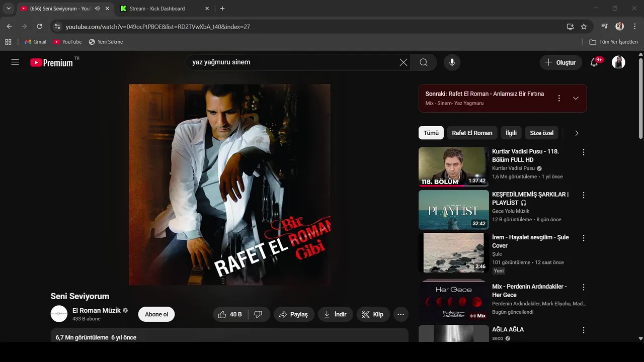Click the browser address bar URL

pyautogui.click(x=158, y=27)
